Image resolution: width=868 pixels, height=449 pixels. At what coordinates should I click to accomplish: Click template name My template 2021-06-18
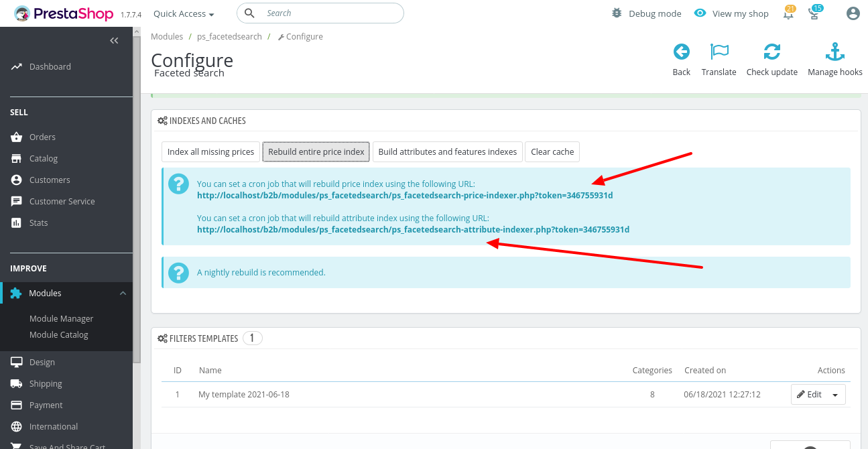pos(244,395)
